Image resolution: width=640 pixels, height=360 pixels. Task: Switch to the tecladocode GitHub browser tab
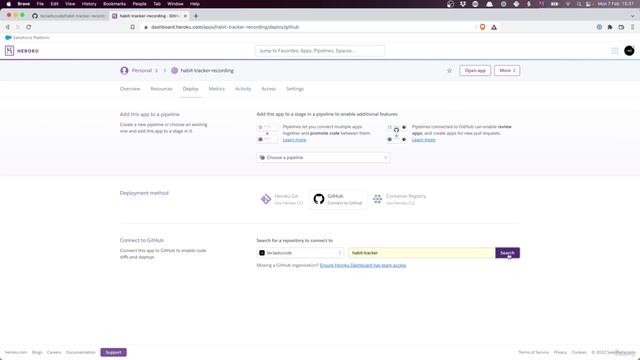click(69, 16)
